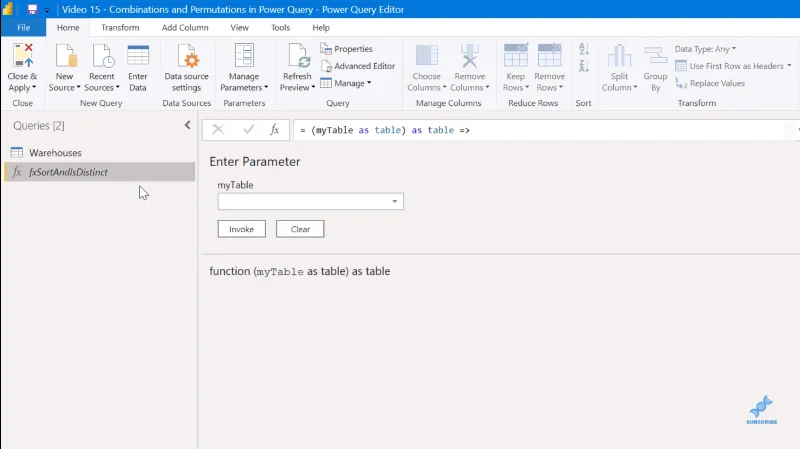800x449 pixels.
Task: Click Split Column icon
Action: click(619, 55)
